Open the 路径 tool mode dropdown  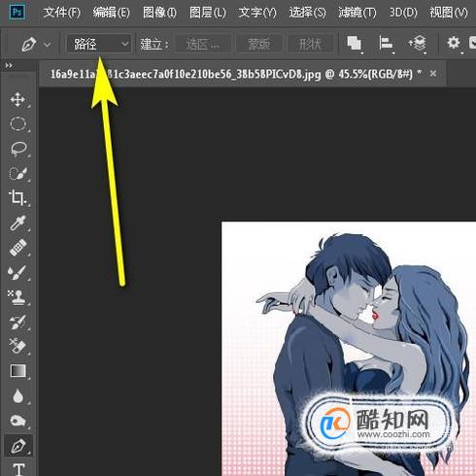(x=99, y=44)
